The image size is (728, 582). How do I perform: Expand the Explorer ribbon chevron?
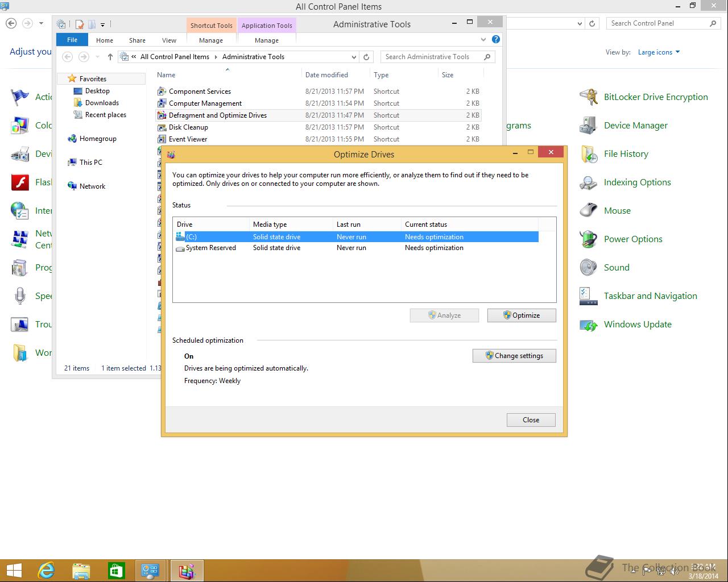(x=483, y=40)
